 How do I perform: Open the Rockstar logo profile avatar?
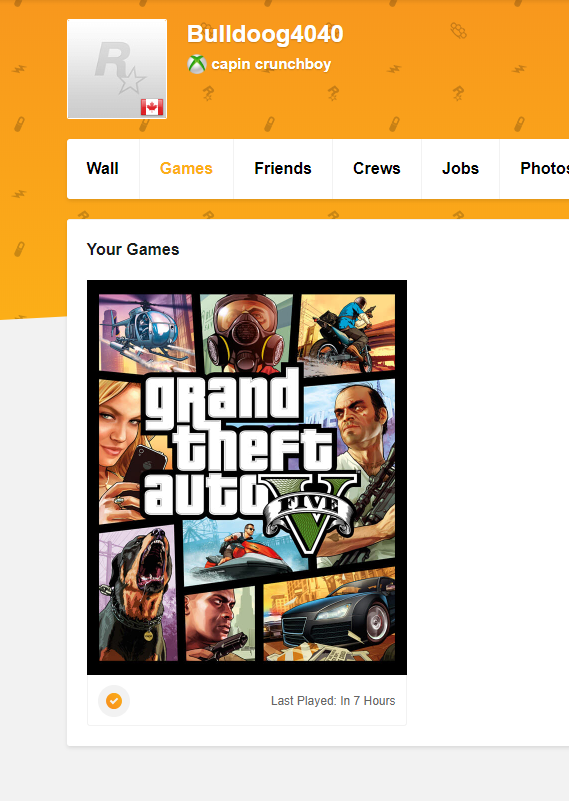[x=117, y=69]
